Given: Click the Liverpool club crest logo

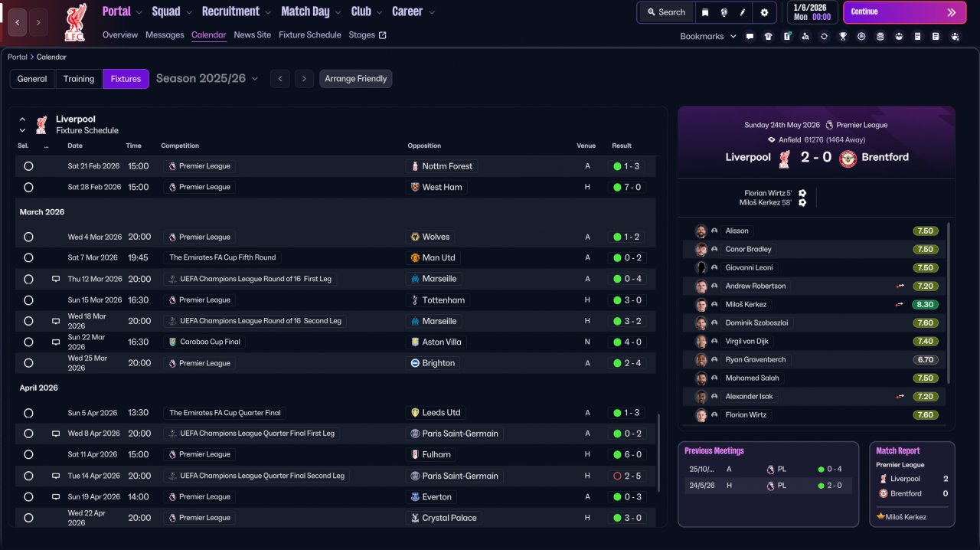Looking at the screenshot, I should 75,22.
